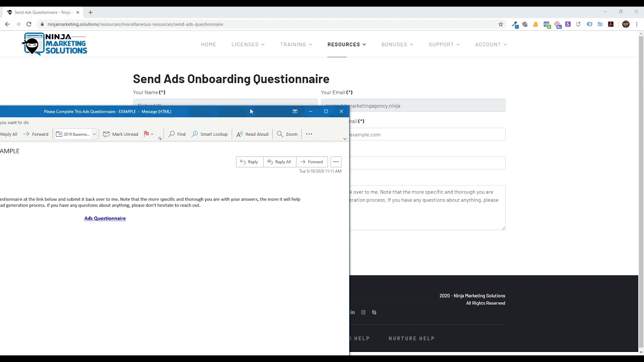This screenshot has width=644, height=362.
Task: Click the Ninja Marketing Solutions logo
Action: [54, 44]
